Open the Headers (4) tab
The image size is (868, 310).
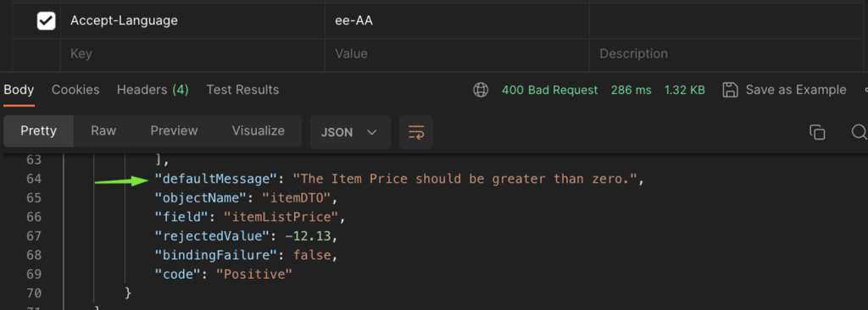pos(153,90)
